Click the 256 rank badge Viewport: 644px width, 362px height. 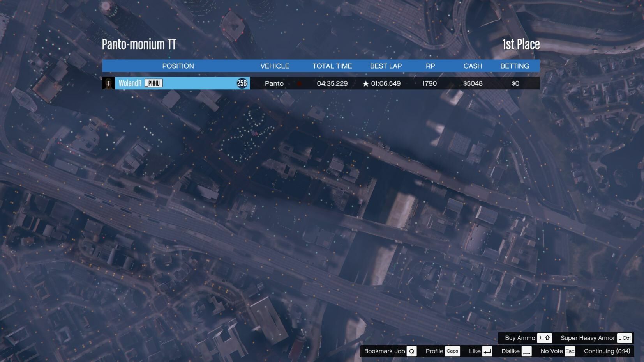coord(242,83)
